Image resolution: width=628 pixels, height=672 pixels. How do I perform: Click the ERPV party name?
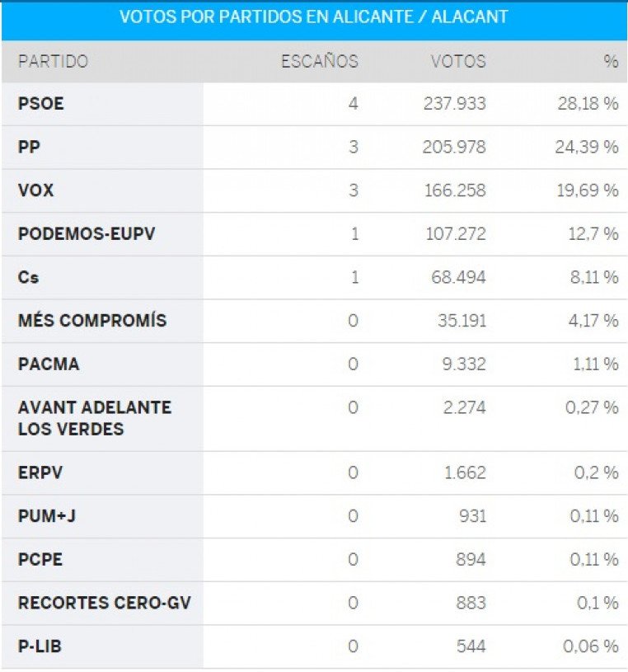click(x=40, y=472)
